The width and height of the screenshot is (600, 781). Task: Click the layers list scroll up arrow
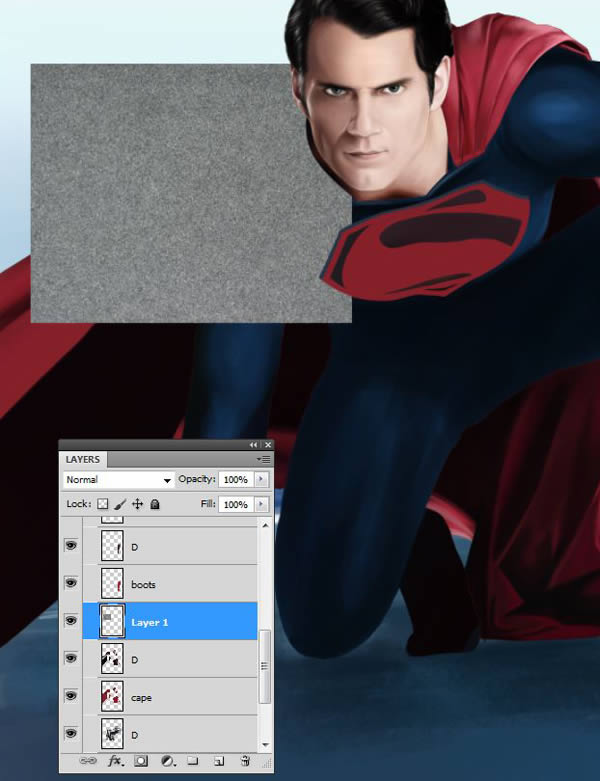click(x=265, y=525)
